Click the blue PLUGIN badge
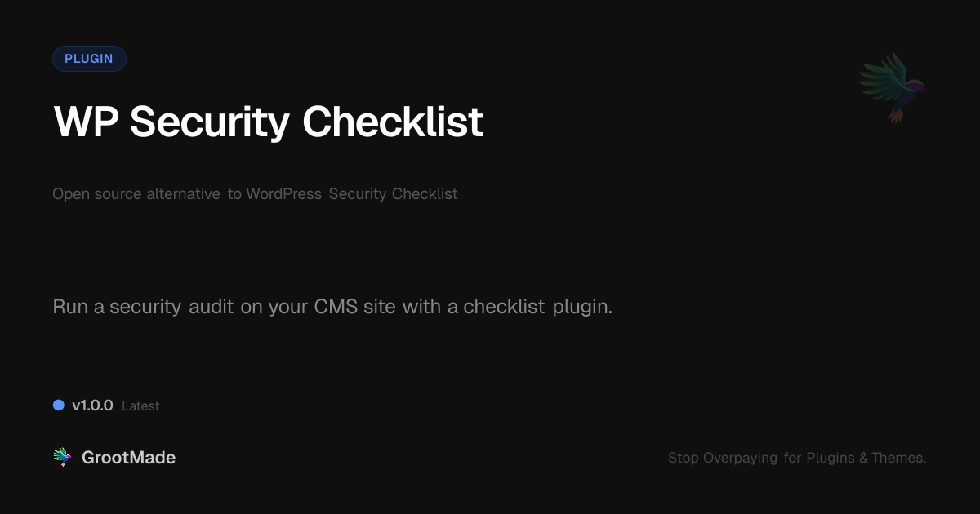The height and width of the screenshot is (514, 980). [89, 59]
